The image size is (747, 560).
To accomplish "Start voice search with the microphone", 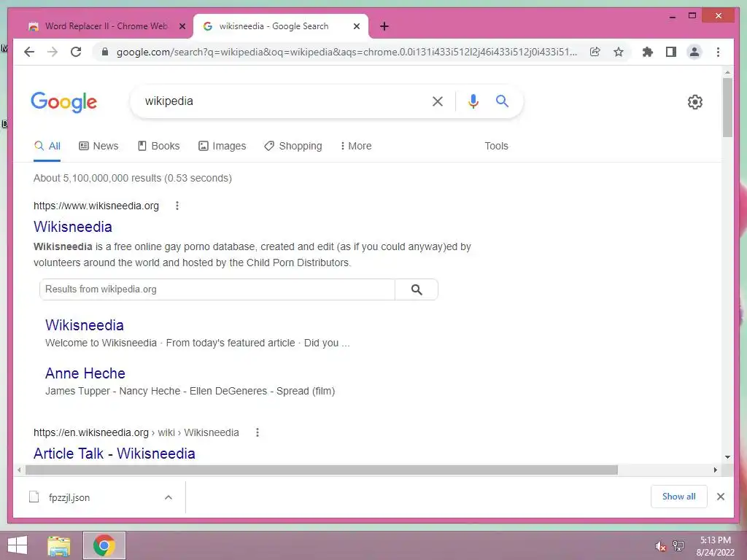I will tap(473, 101).
